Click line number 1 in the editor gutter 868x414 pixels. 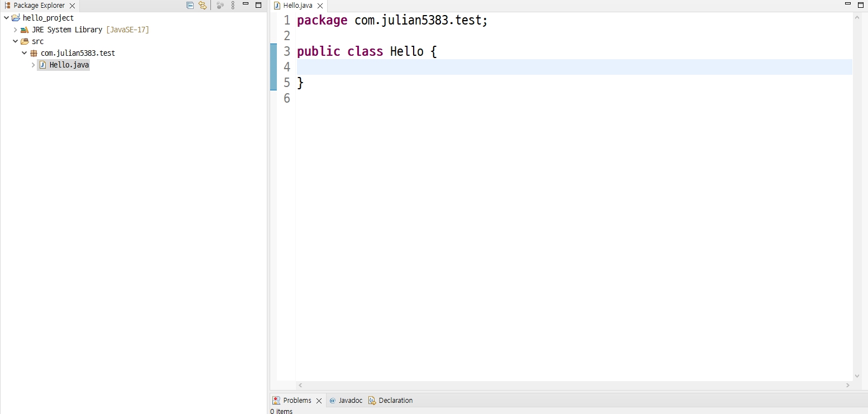point(287,21)
